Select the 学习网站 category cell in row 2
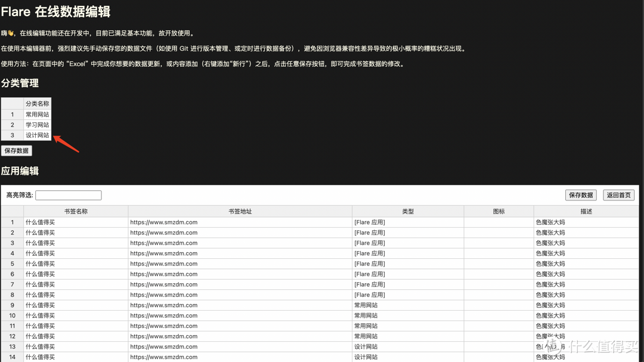The image size is (644, 362). click(38, 125)
